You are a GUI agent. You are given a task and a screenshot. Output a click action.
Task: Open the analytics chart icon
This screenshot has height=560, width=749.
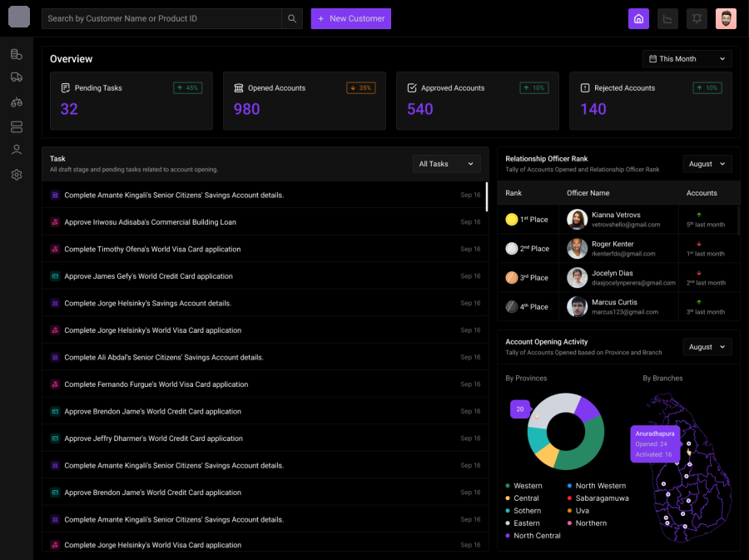(x=667, y=18)
